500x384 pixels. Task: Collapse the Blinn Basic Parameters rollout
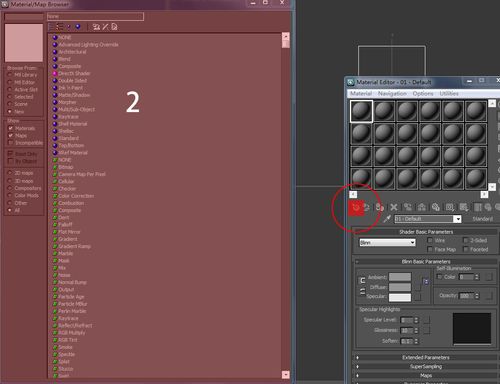(426, 262)
